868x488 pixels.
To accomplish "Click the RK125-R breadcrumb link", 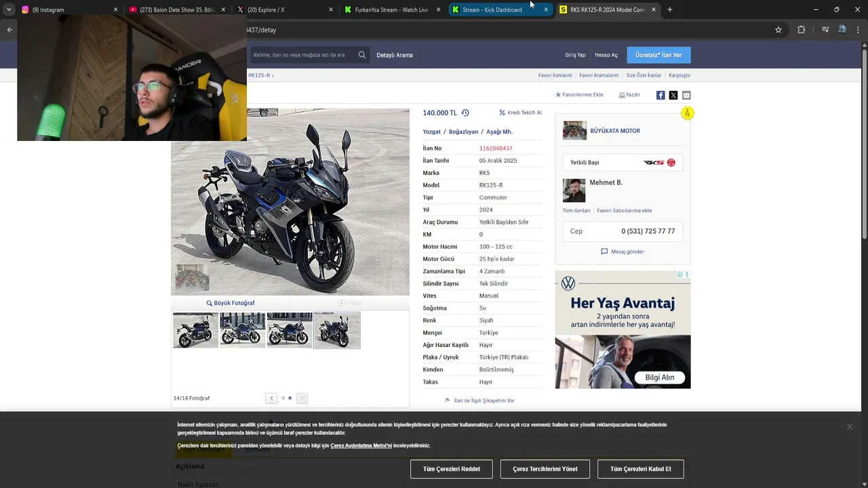I will click(259, 75).
